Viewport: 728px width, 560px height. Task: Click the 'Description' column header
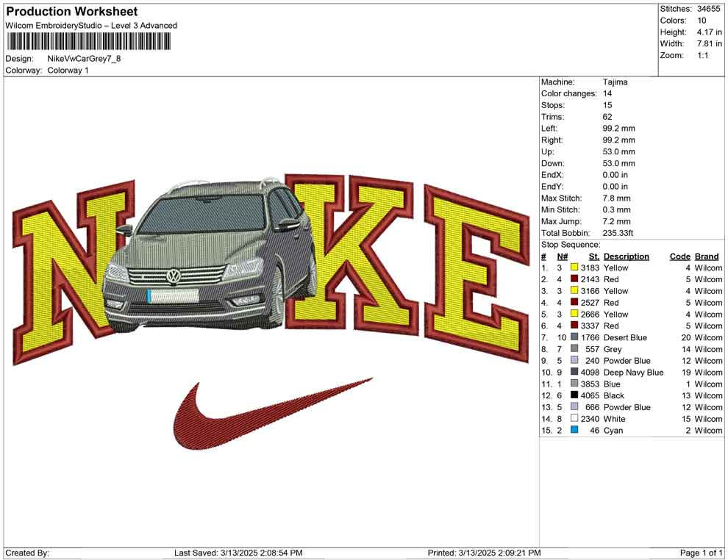[627, 256]
